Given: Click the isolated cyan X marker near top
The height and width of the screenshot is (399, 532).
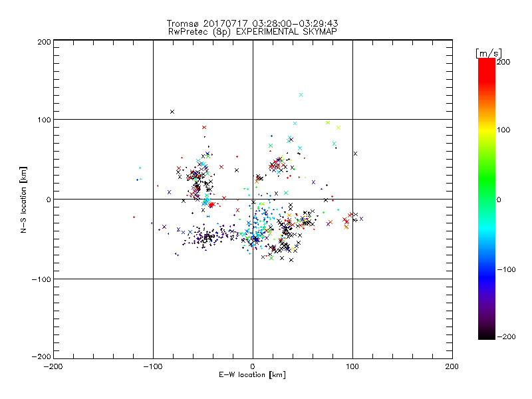Looking at the screenshot, I should point(301,95).
